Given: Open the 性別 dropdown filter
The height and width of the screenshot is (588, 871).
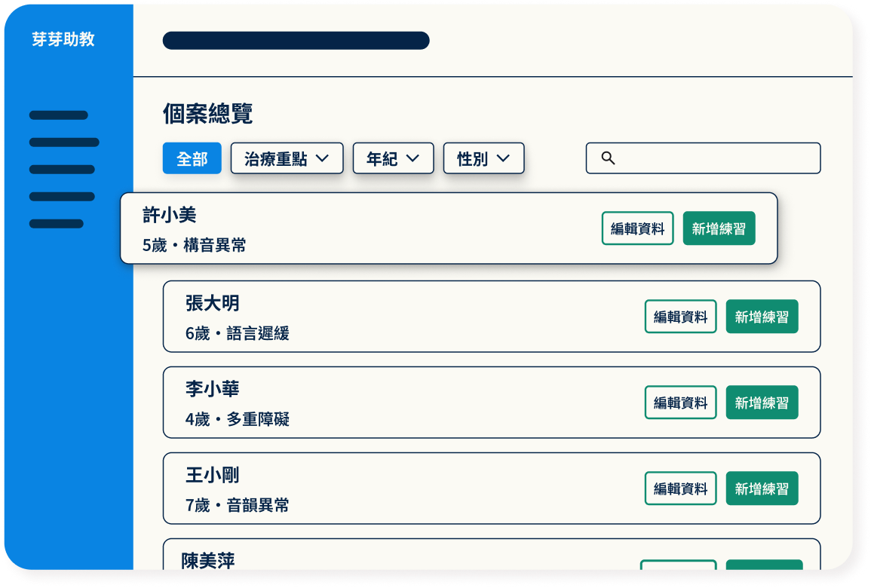Looking at the screenshot, I should click(483, 159).
